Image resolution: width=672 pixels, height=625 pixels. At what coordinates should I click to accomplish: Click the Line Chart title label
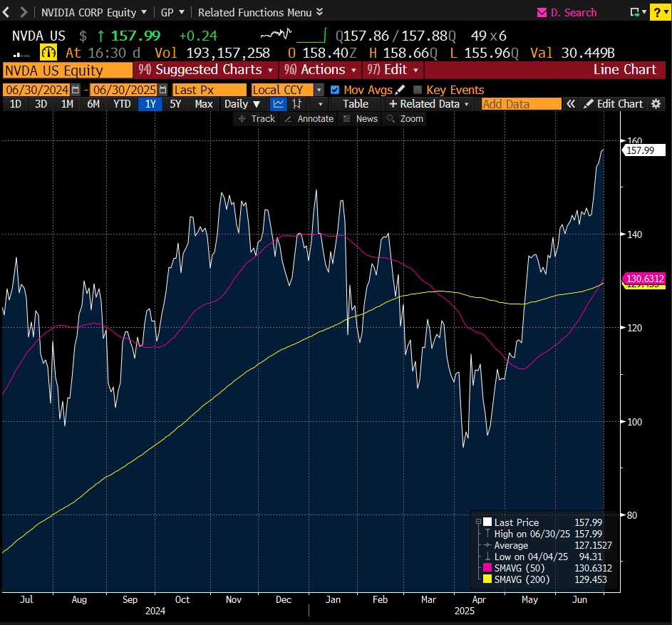pos(624,69)
